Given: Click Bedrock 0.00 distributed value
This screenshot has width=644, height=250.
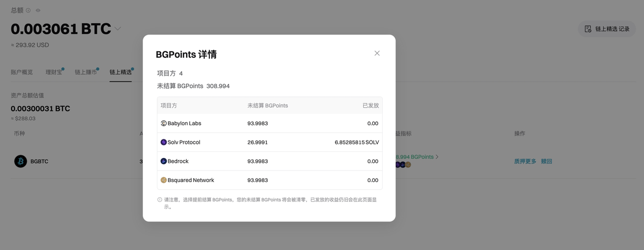Looking at the screenshot, I should [x=373, y=161].
